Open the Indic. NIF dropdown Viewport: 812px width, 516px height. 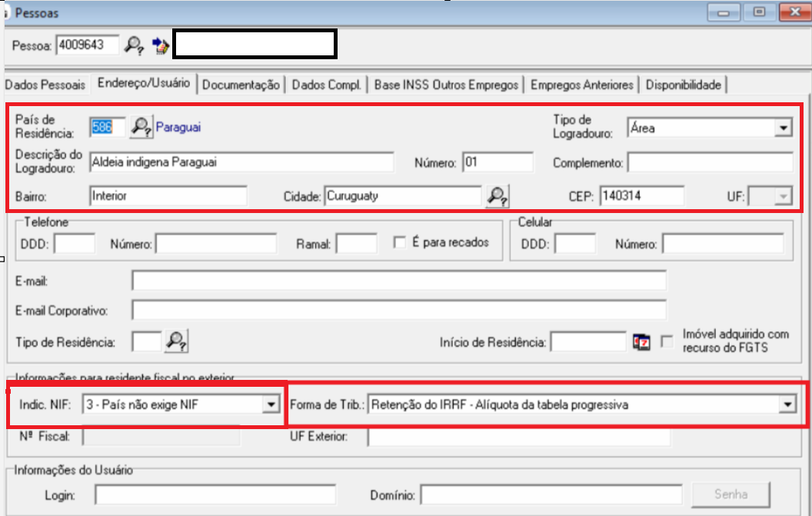point(270,404)
